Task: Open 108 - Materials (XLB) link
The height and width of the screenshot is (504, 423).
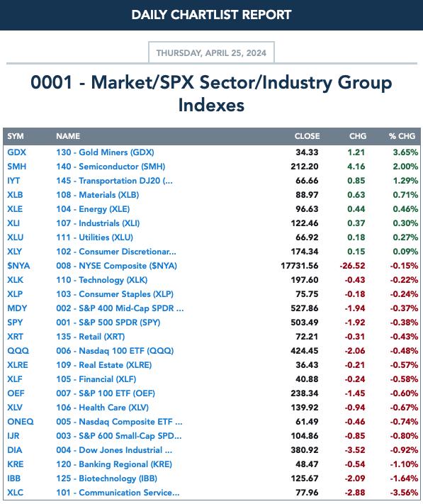Action: [97, 195]
